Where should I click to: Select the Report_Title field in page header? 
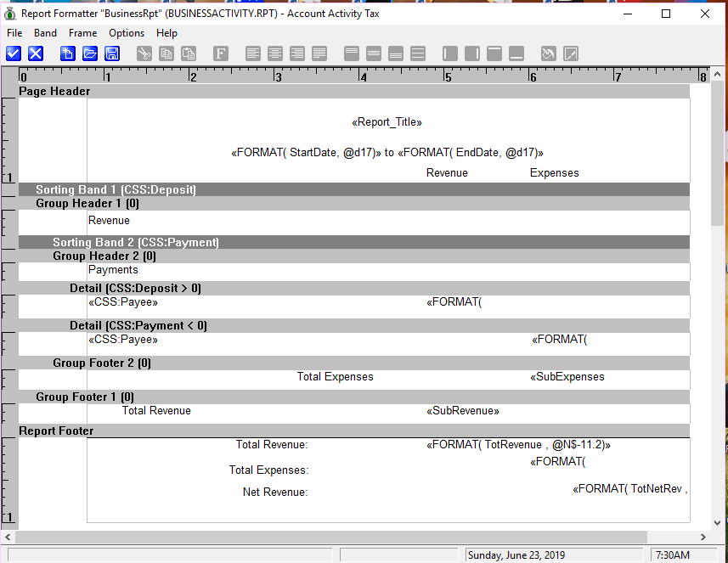[x=387, y=122]
